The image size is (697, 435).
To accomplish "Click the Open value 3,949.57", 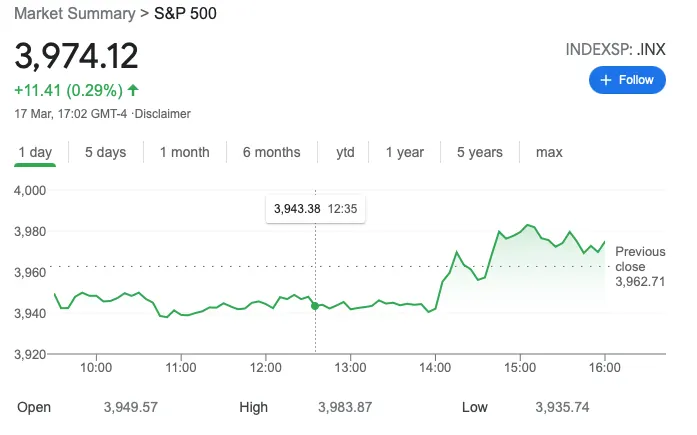I will (x=131, y=407).
